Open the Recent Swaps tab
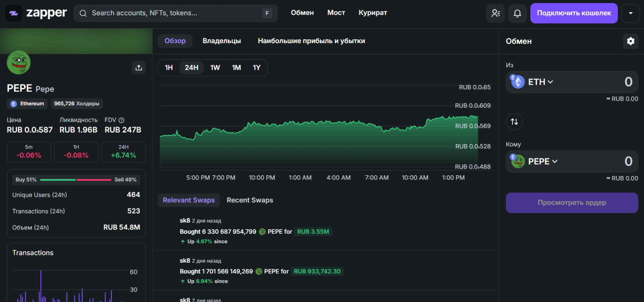Viewport: 644px width, 302px height. point(250,200)
